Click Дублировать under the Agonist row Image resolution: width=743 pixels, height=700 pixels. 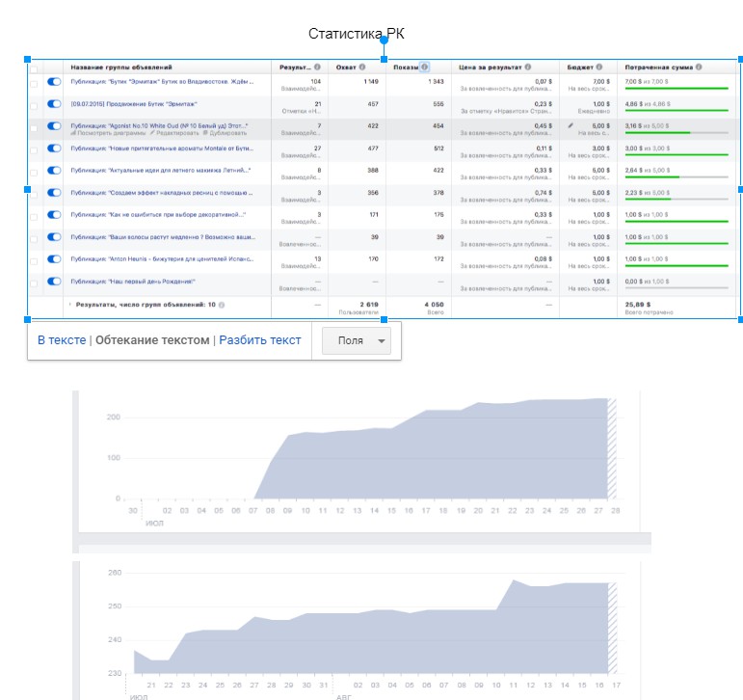pyautogui.click(x=228, y=133)
